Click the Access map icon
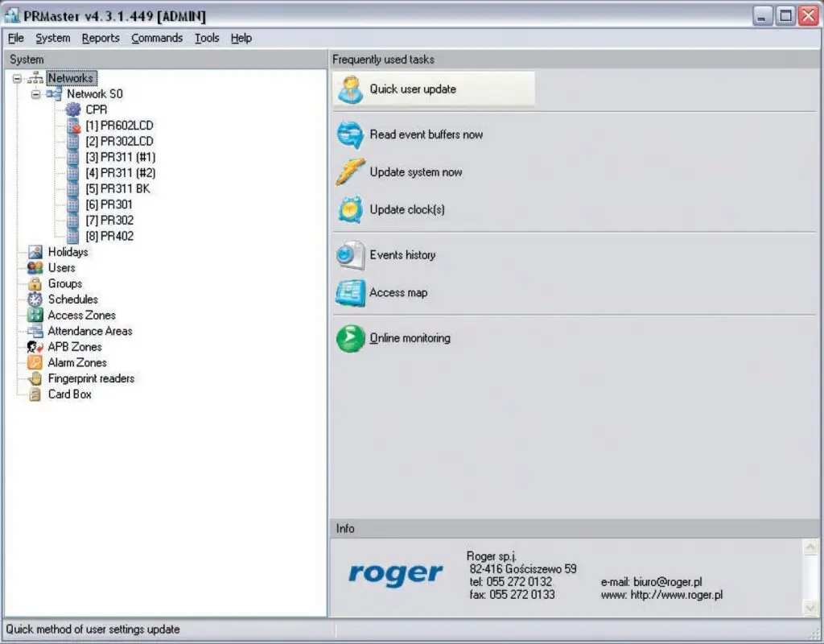Image resolution: width=824 pixels, height=644 pixels. click(x=351, y=293)
